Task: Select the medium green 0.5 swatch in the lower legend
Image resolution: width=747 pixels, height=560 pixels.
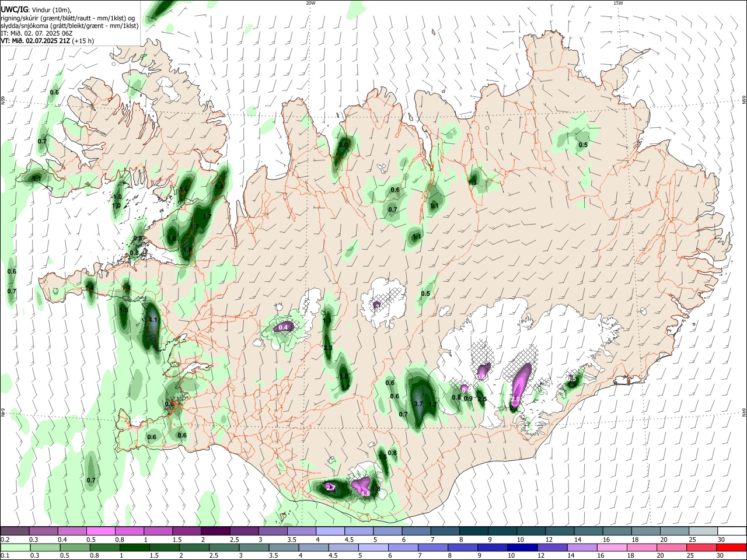Action: click(x=75, y=547)
